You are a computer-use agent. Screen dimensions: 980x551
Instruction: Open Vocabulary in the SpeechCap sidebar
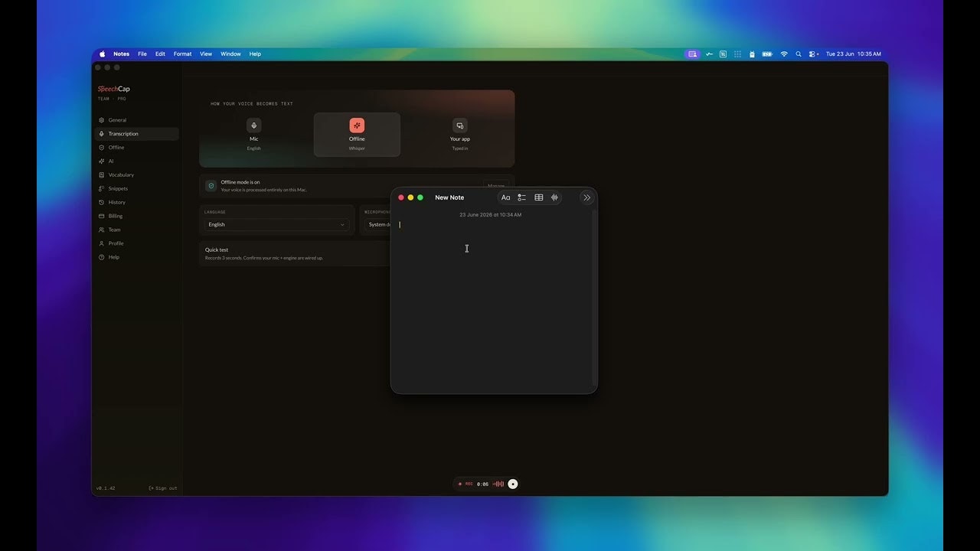[136, 175]
